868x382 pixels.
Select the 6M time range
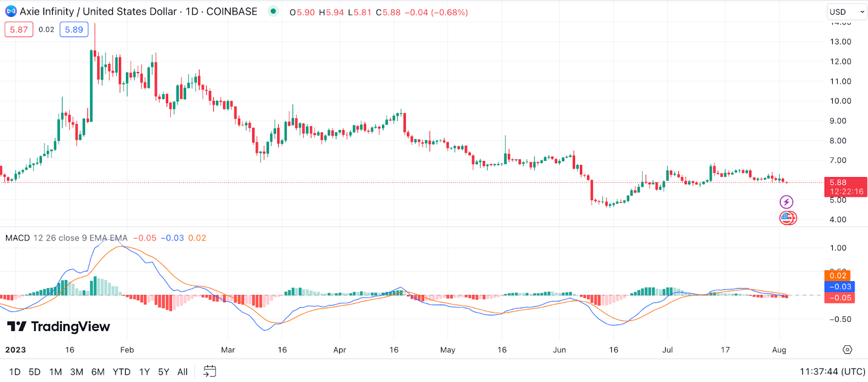click(98, 372)
